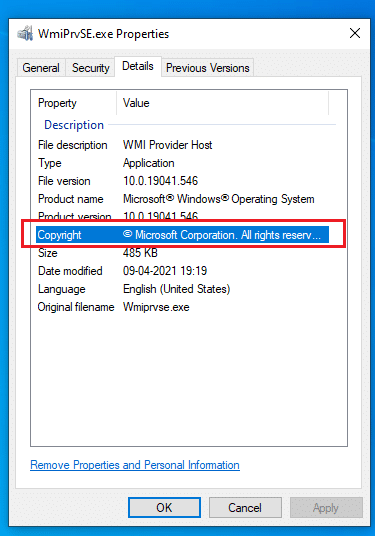Image resolution: width=375 pixels, height=536 pixels.
Task: Click the WmiPrvSE.exe icon in title bar
Action: [25, 34]
